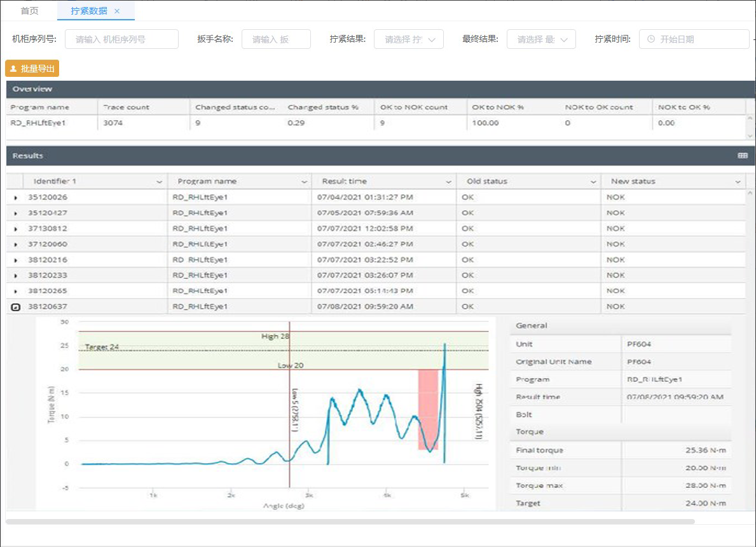Screen dimensions: 756x547
Task: Close the 拧紧数据 tab
Action: pyautogui.click(x=117, y=11)
